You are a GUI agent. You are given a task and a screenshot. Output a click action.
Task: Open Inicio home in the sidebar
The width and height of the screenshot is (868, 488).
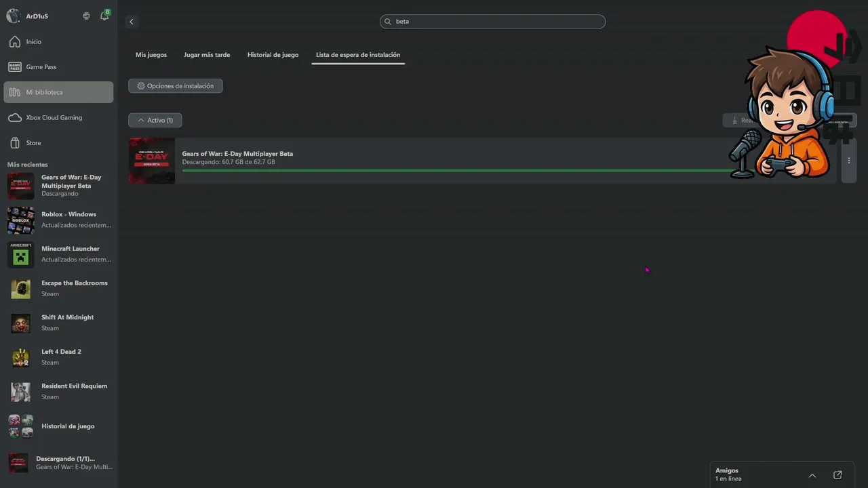(x=58, y=42)
